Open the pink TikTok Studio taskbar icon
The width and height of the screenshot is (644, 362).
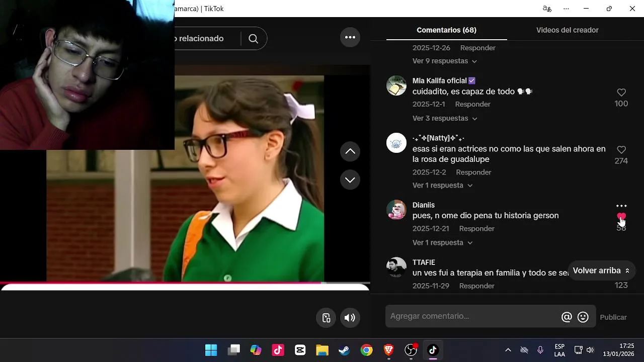[278, 350]
